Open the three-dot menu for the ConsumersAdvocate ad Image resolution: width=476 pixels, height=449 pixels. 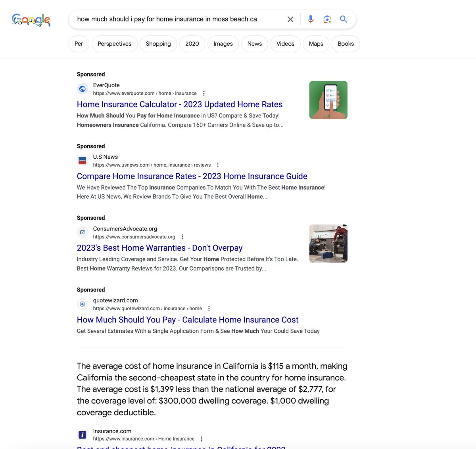click(182, 237)
